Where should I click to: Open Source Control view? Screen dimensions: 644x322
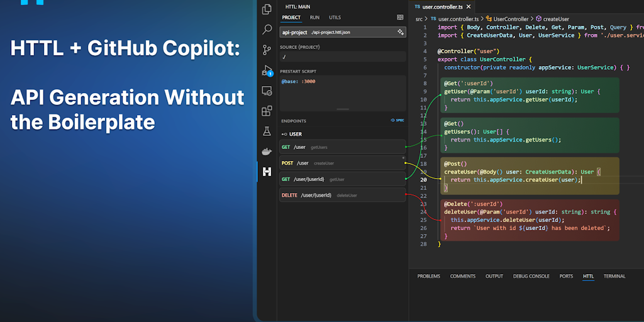tap(267, 50)
